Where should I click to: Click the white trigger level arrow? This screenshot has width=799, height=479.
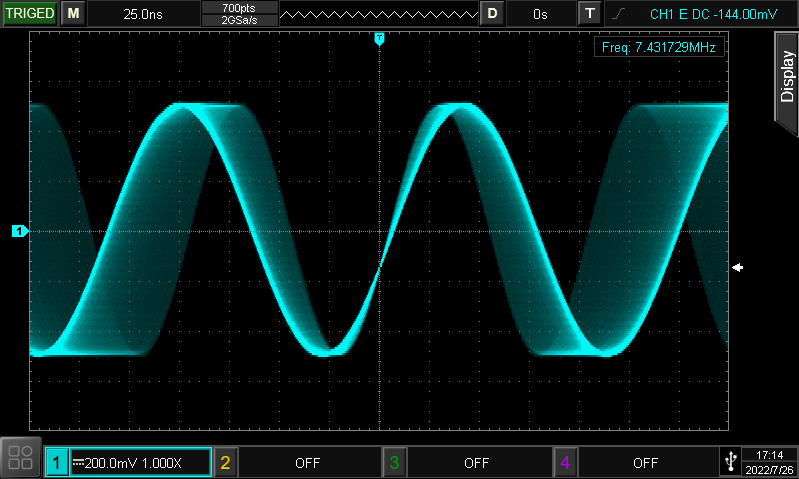pos(737,267)
